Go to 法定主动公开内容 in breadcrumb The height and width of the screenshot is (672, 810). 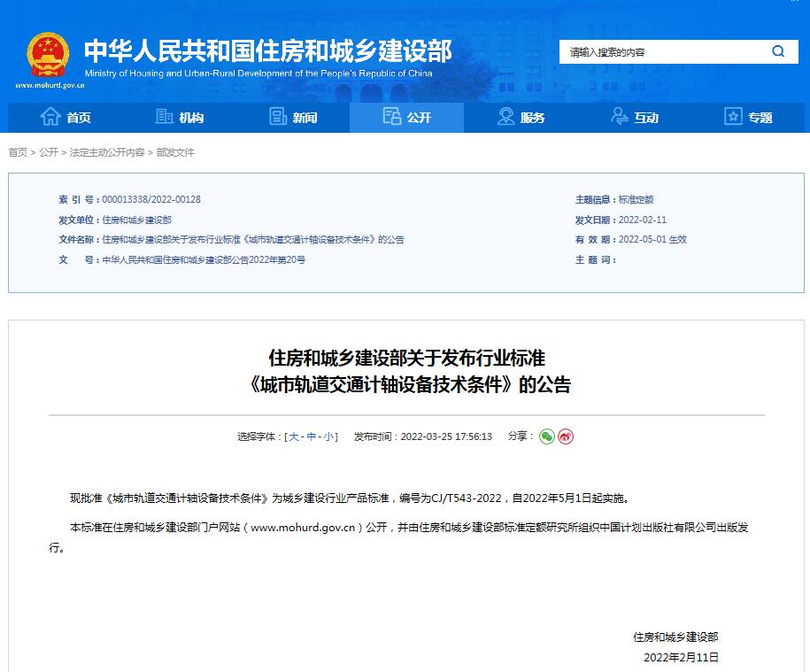(107, 152)
